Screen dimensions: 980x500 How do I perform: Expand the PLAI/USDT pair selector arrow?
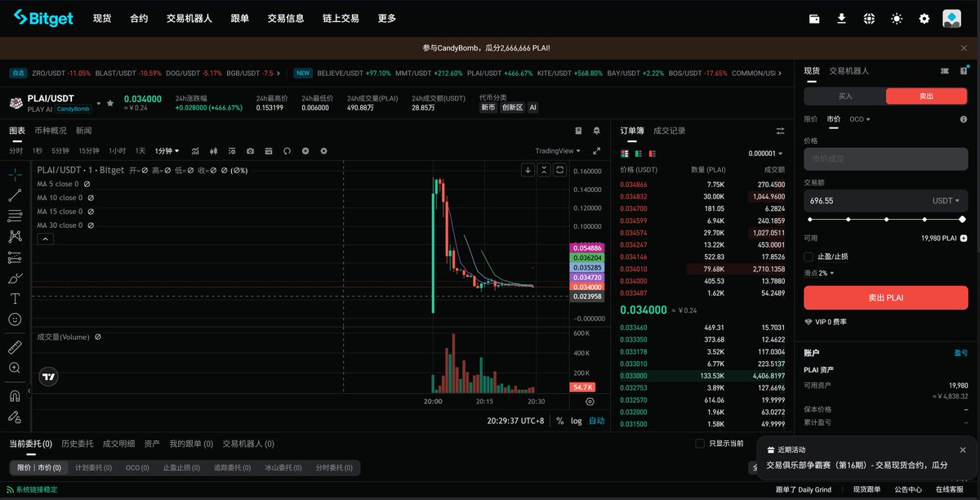pos(99,104)
